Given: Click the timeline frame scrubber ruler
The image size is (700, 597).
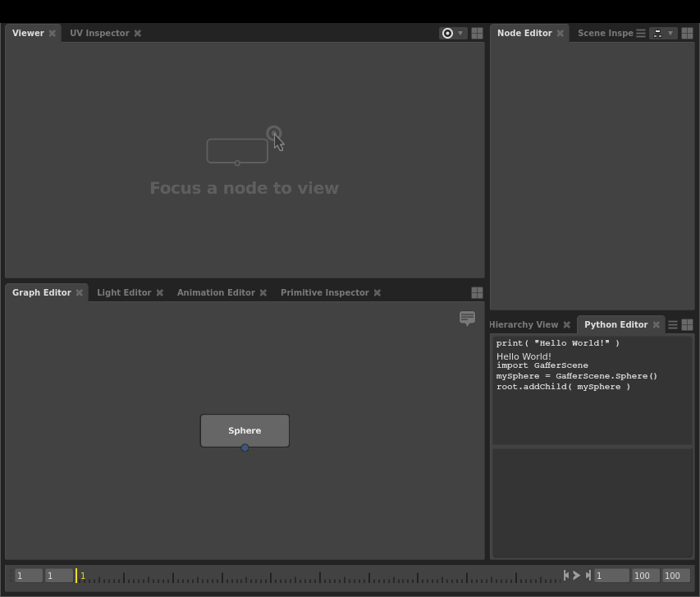Looking at the screenshot, I should point(320,576).
